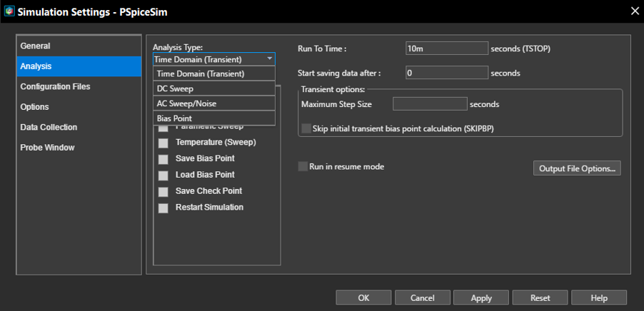The image size is (644, 311).
Task: Click the Cancel button
Action: point(423,298)
